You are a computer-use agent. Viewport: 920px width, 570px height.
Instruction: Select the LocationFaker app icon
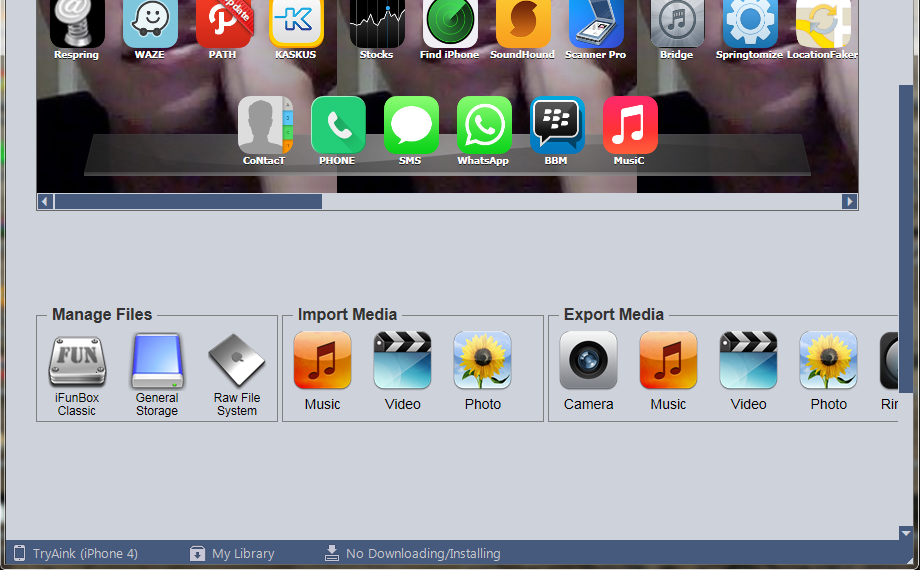pos(823,23)
